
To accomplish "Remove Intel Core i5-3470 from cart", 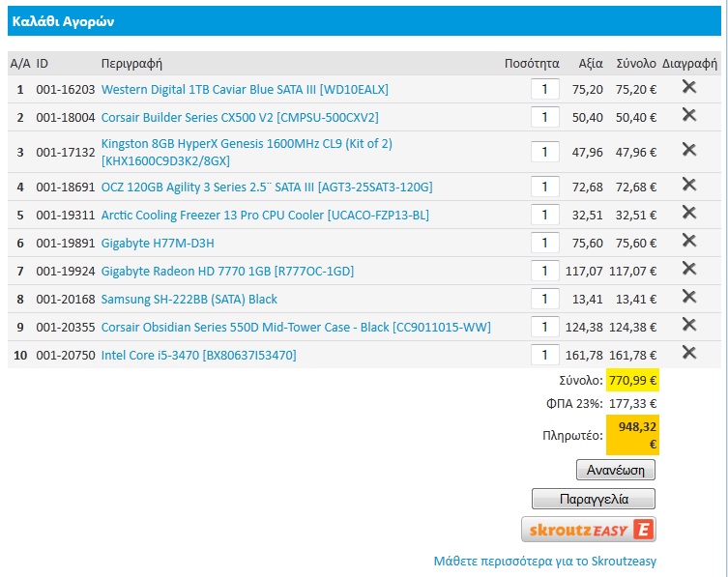I will (x=689, y=353).
